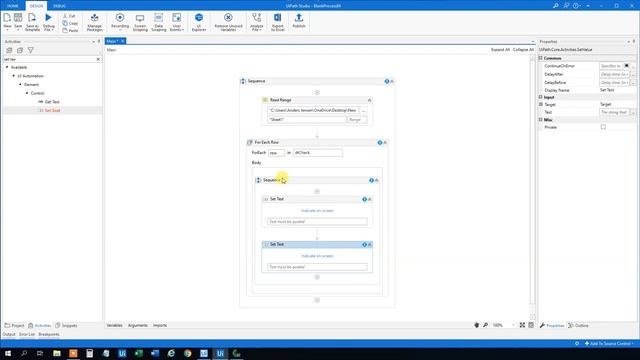Viewport: 640px width, 360px height.
Task: Click the Cut command
Action: (x=70, y=16)
